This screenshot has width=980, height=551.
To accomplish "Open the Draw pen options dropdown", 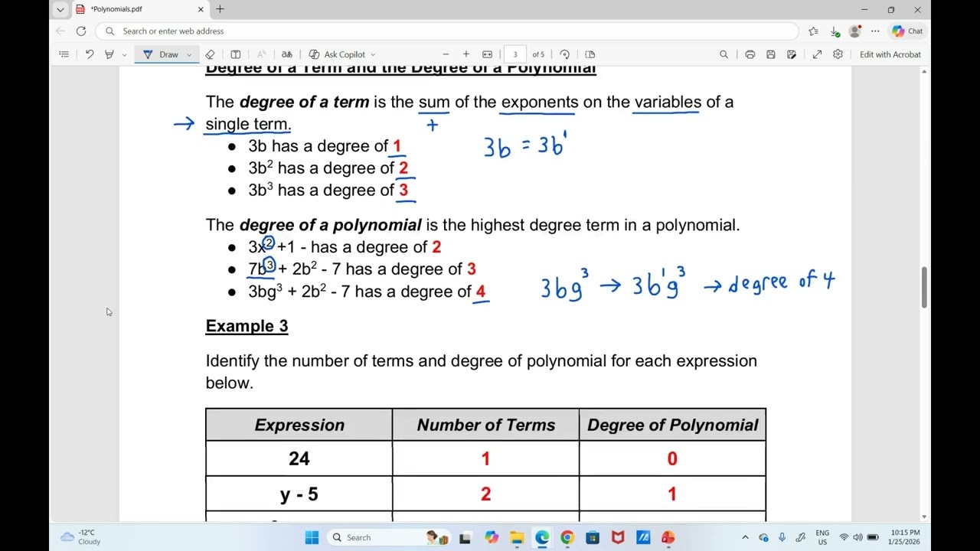I will point(189,54).
